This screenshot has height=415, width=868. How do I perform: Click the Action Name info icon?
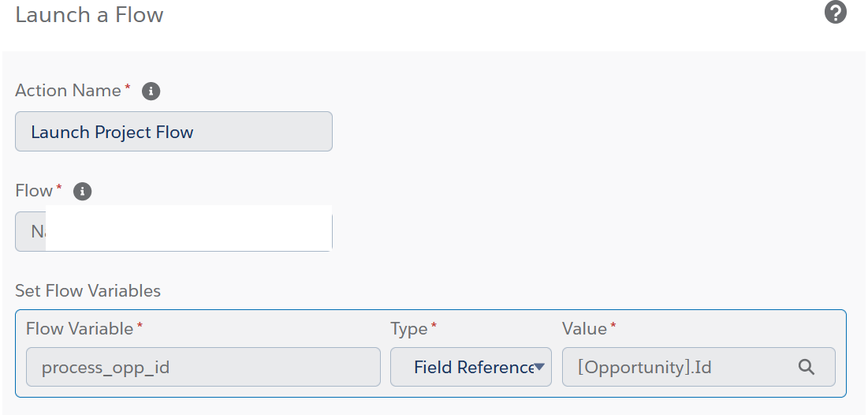[x=151, y=92]
